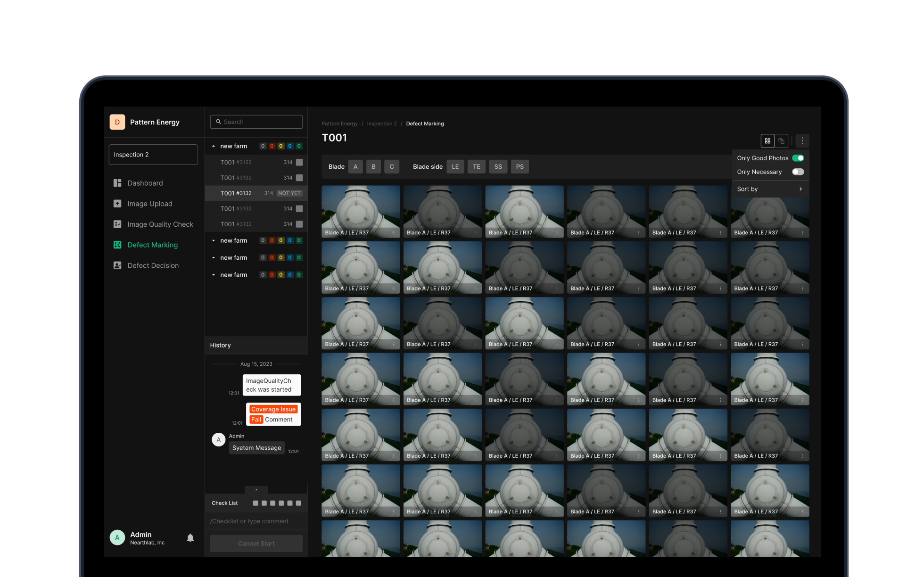Image resolution: width=924 pixels, height=577 pixels.
Task: Switch to stacked view icon
Action: tap(781, 141)
